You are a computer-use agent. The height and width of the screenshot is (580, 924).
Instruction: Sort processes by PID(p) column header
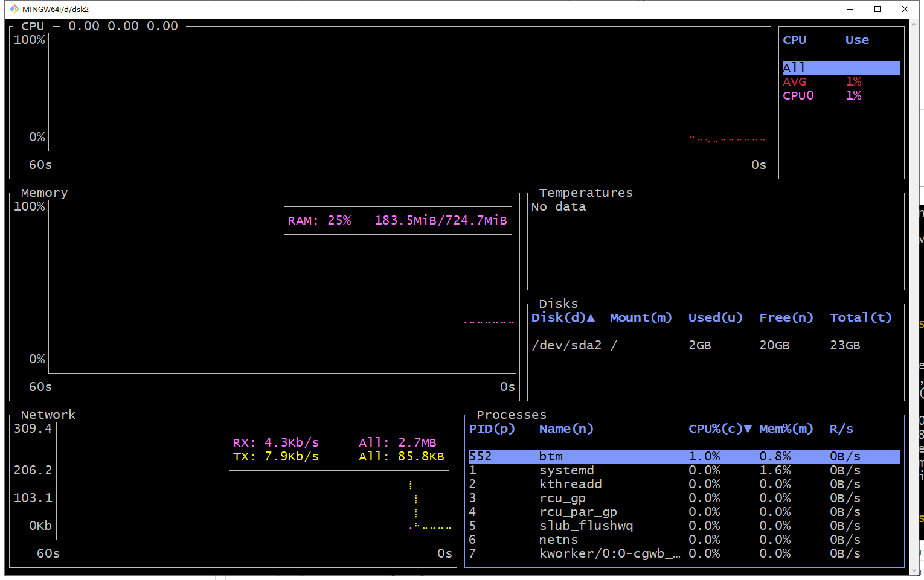pos(492,429)
